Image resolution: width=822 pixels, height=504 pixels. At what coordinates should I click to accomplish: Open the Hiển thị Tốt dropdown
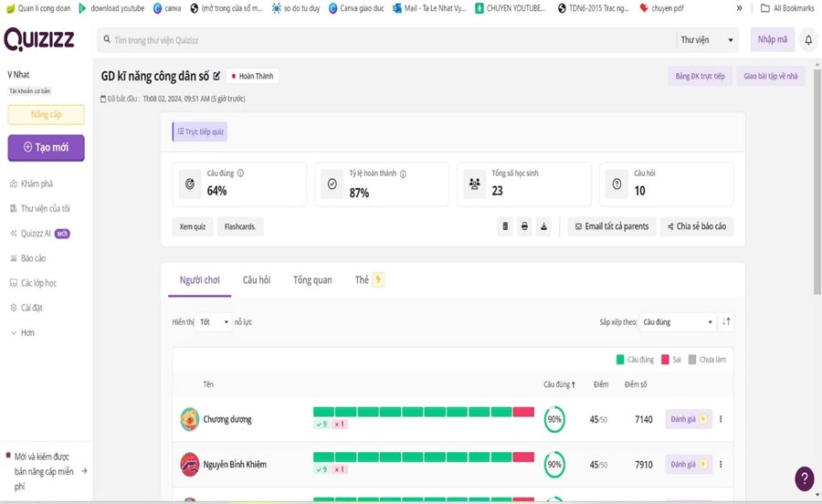pos(214,321)
